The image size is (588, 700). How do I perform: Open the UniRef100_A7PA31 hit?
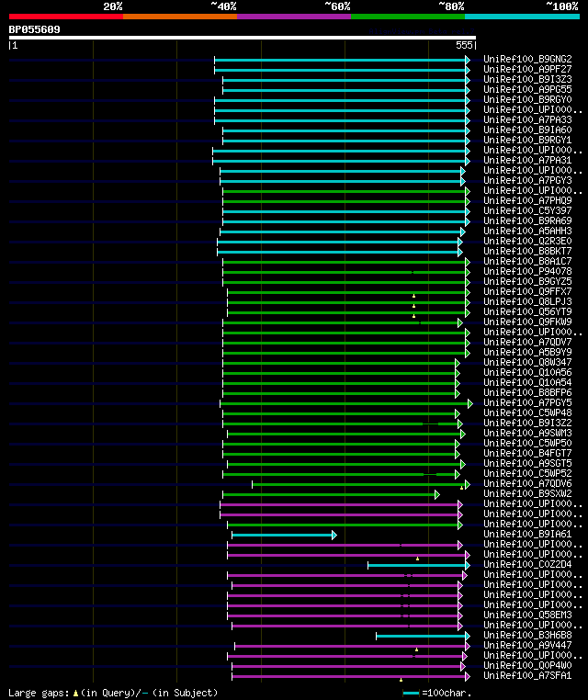527,160
